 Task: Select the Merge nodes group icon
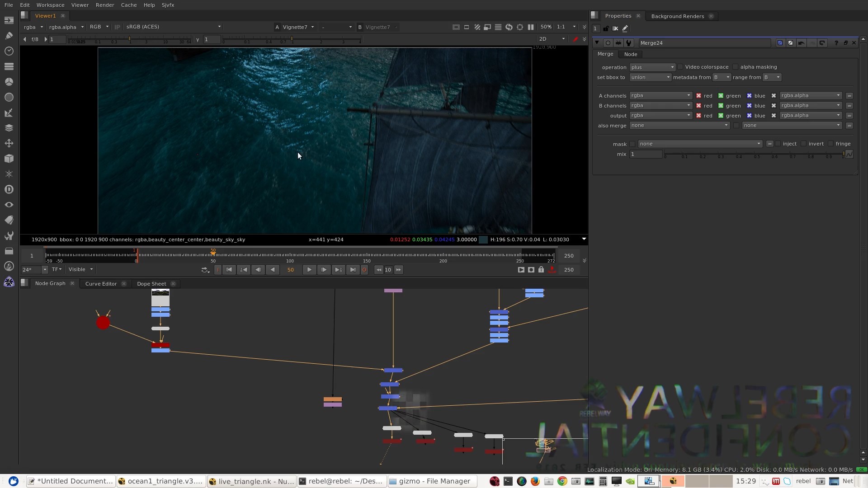coord(9,128)
